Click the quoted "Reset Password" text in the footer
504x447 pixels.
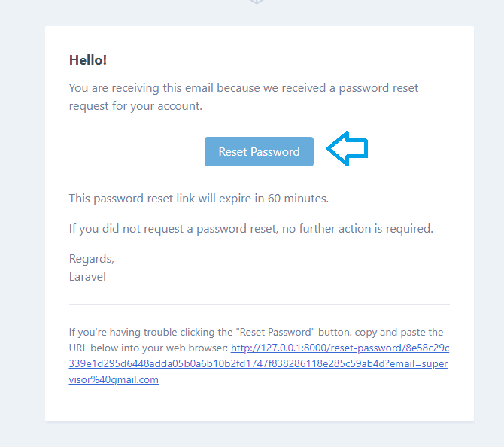pyautogui.click(x=275, y=332)
